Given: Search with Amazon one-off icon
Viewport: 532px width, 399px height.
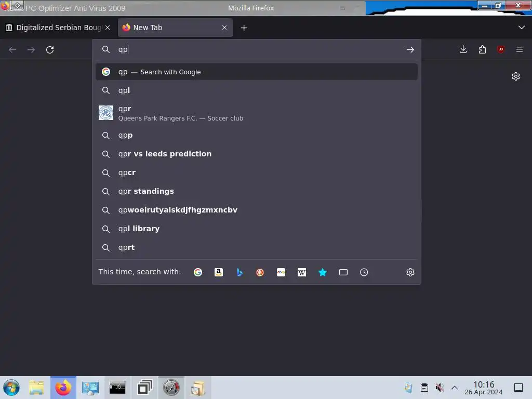Looking at the screenshot, I should 219,272.
